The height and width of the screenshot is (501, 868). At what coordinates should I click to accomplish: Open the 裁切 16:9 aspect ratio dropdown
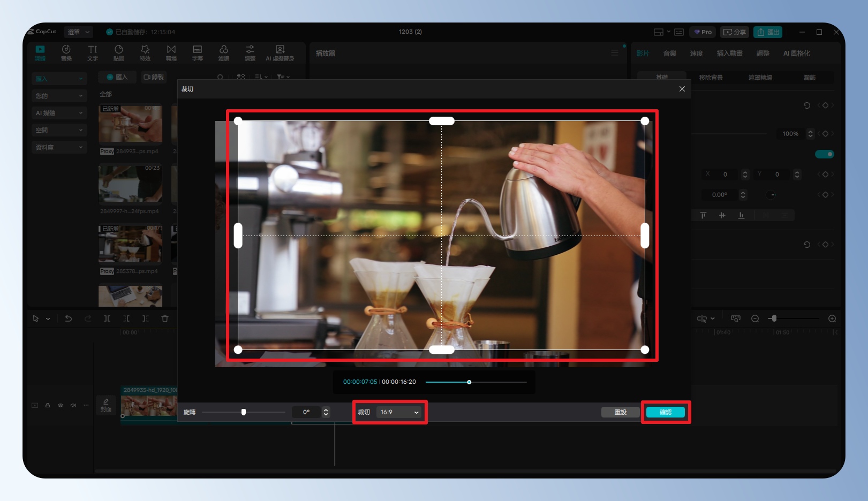coord(399,412)
